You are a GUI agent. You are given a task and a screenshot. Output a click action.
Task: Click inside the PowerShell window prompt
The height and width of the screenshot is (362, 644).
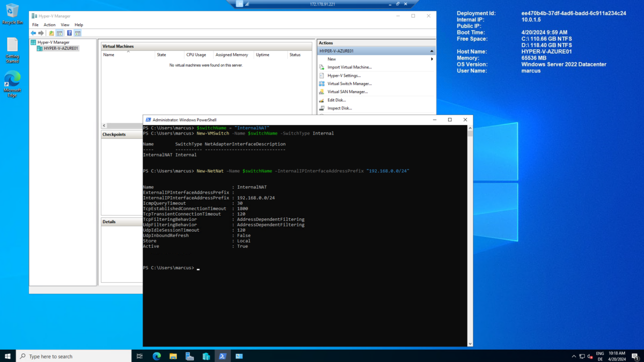coord(268,268)
